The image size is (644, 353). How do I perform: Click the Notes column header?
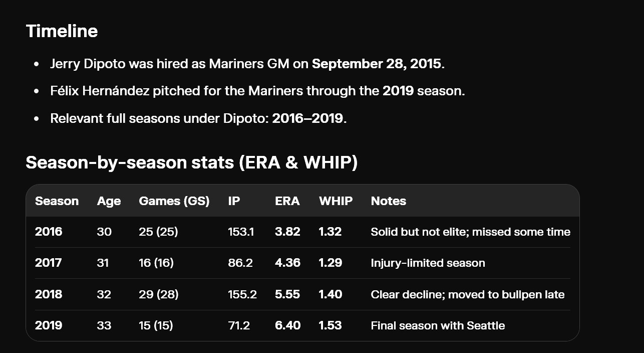coord(388,201)
